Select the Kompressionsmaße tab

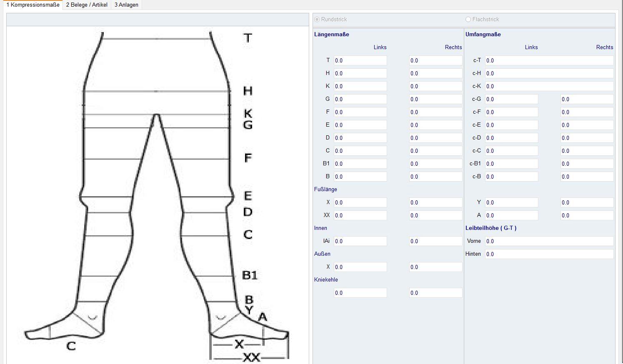click(x=33, y=5)
